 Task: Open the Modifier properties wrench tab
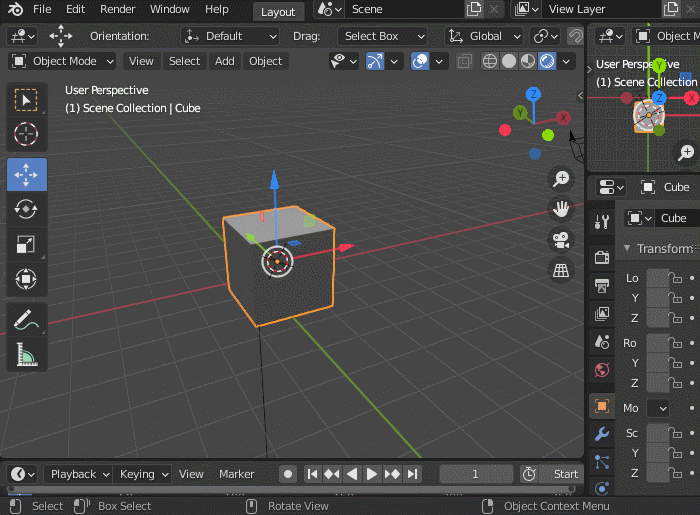click(602, 434)
